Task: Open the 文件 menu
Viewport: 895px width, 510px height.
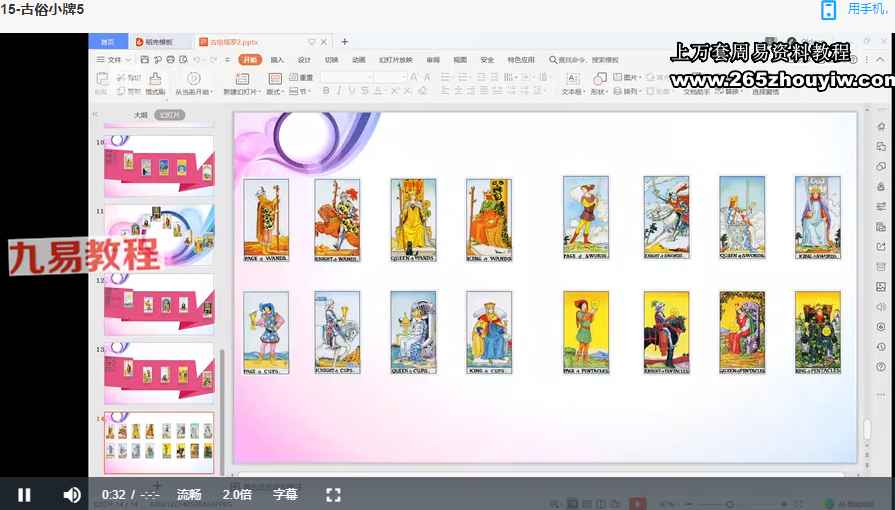Action: pyautogui.click(x=114, y=59)
